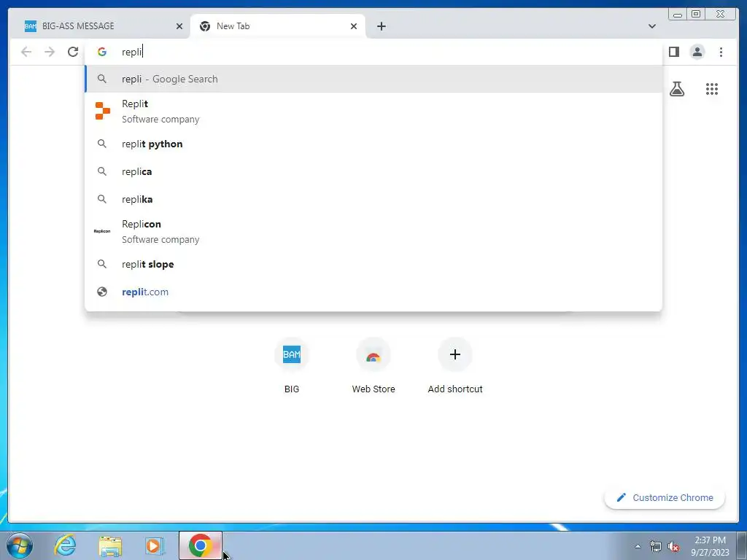The image size is (747, 560).
Task: Click the globe icon beside replit.com
Action: (x=102, y=292)
